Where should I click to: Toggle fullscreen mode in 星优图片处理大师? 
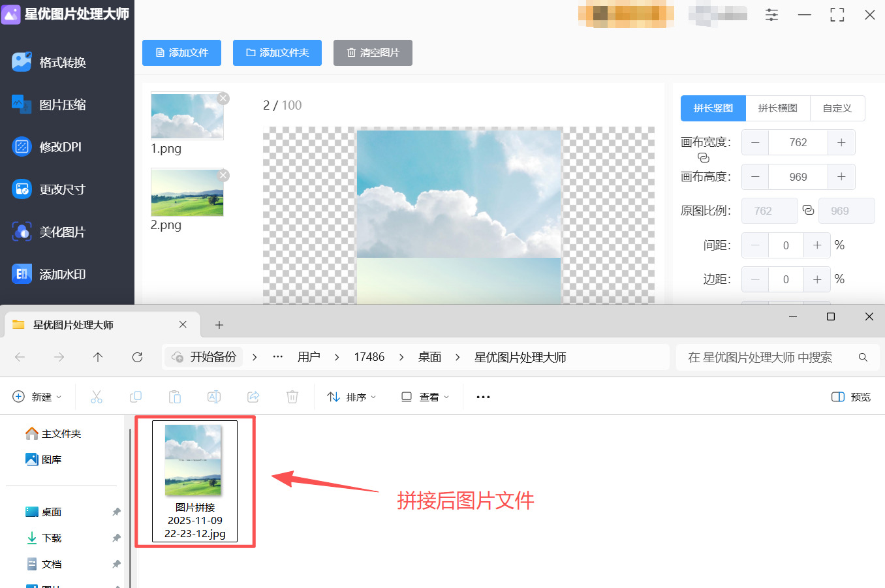click(x=837, y=15)
